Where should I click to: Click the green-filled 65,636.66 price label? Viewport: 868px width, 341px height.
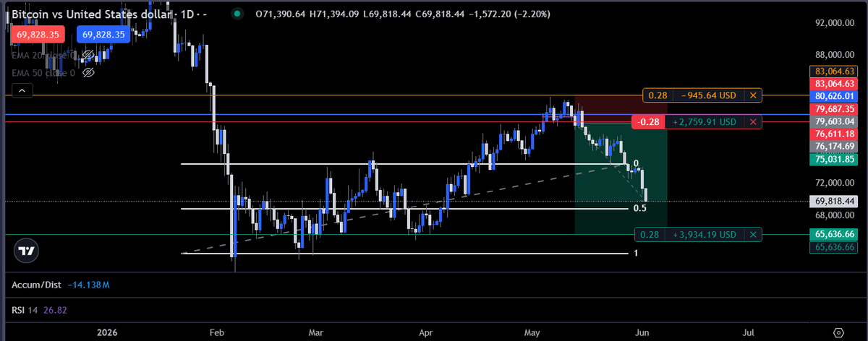point(835,235)
